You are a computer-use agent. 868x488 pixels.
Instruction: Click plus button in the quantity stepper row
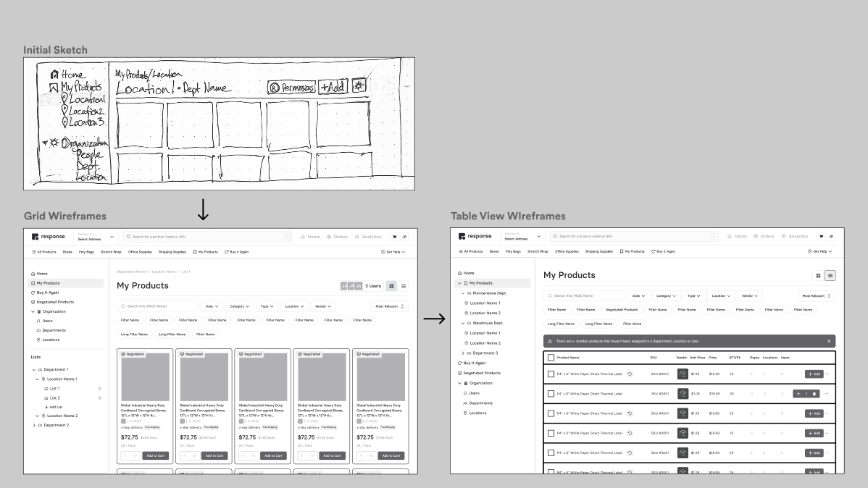tap(798, 394)
